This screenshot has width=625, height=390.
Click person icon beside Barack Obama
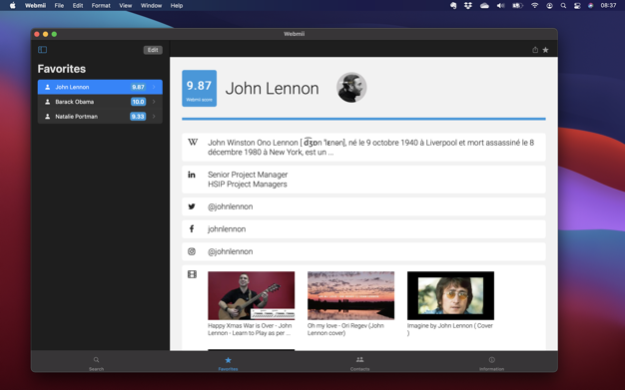47,102
